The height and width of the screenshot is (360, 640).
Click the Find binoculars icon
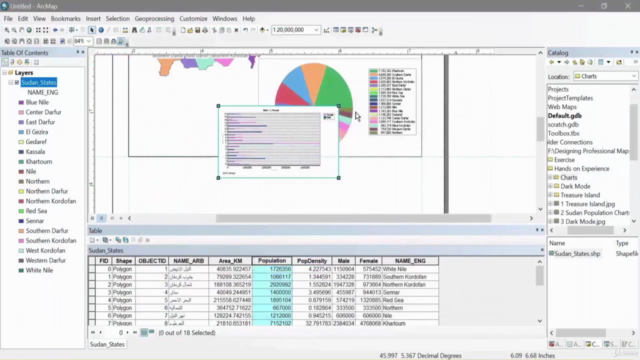point(134,30)
